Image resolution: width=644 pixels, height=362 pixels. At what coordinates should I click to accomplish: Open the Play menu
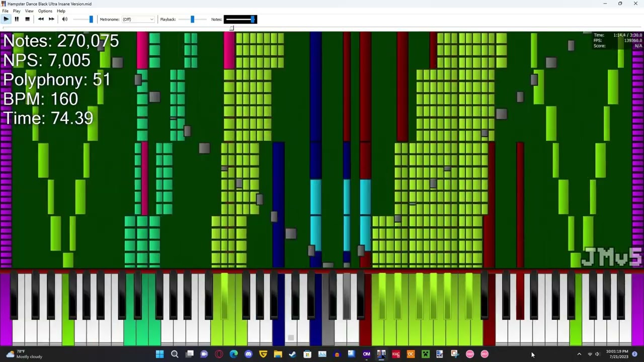coord(17,11)
